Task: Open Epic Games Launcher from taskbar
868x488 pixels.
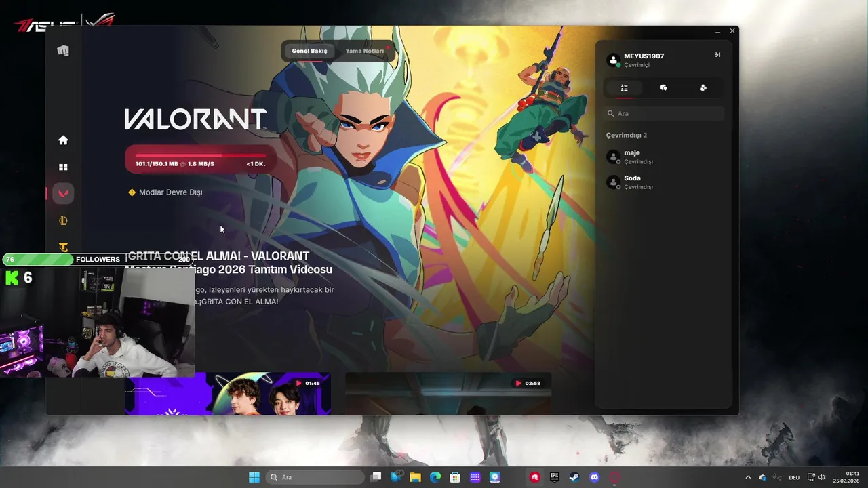Action: pyautogui.click(x=555, y=477)
